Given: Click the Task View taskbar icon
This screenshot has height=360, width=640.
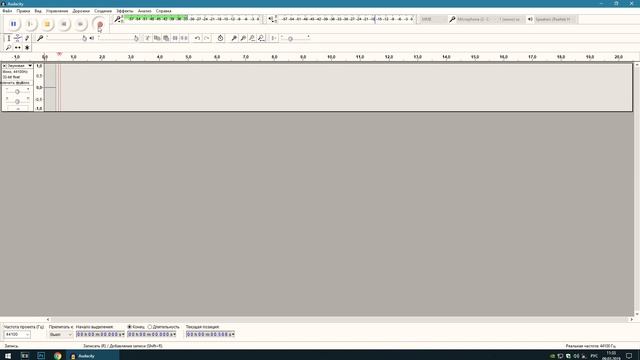Looking at the screenshot, I should [x=24, y=356].
